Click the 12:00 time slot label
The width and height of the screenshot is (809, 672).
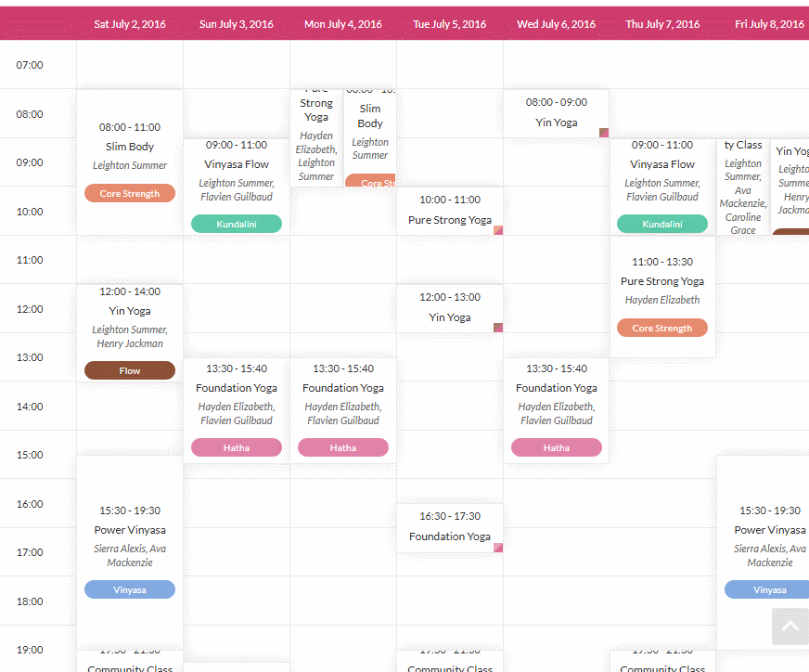(x=30, y=309)
